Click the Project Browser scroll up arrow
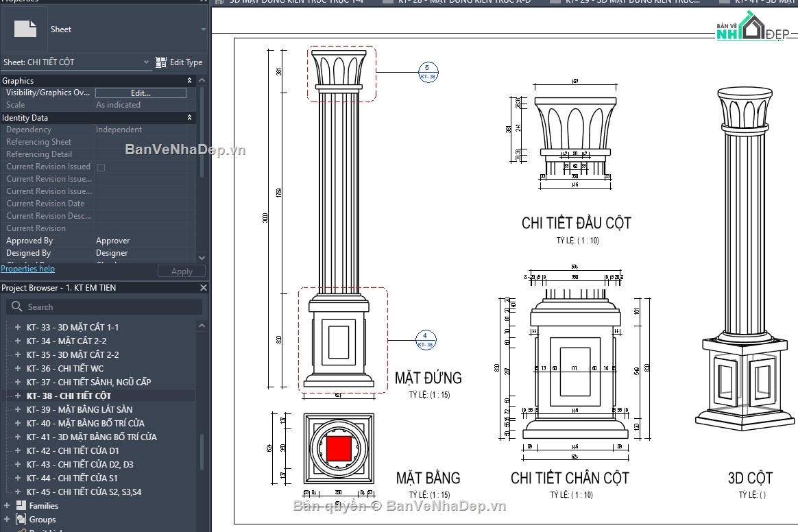This screenshot has height=532, width=798. click(202, 326)
